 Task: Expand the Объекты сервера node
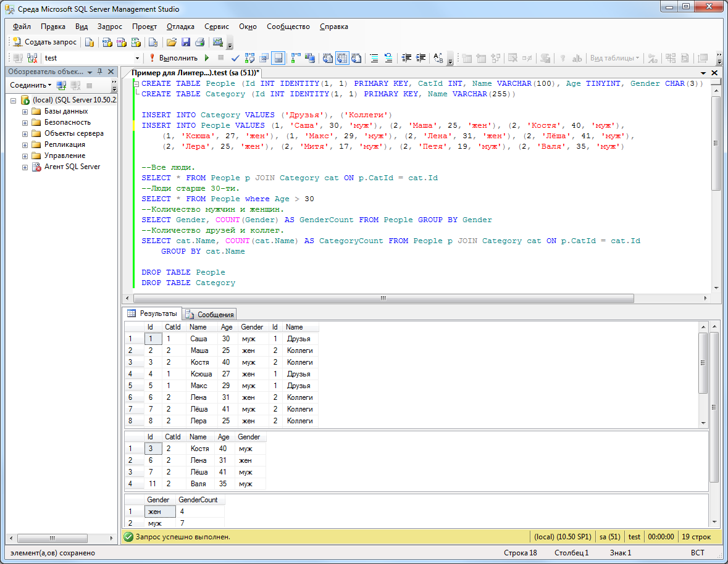pyautogui.click(x=25, y=134)
